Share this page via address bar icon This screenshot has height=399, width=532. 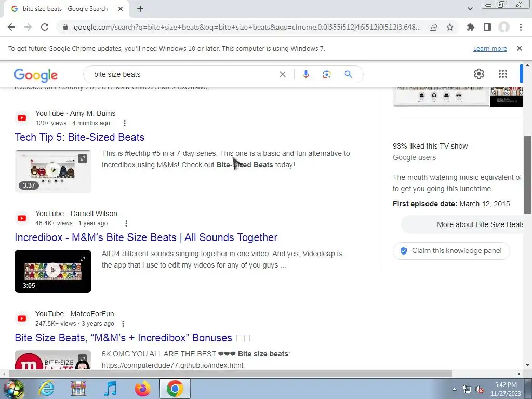pyautogui.click(x=433, y=27)
